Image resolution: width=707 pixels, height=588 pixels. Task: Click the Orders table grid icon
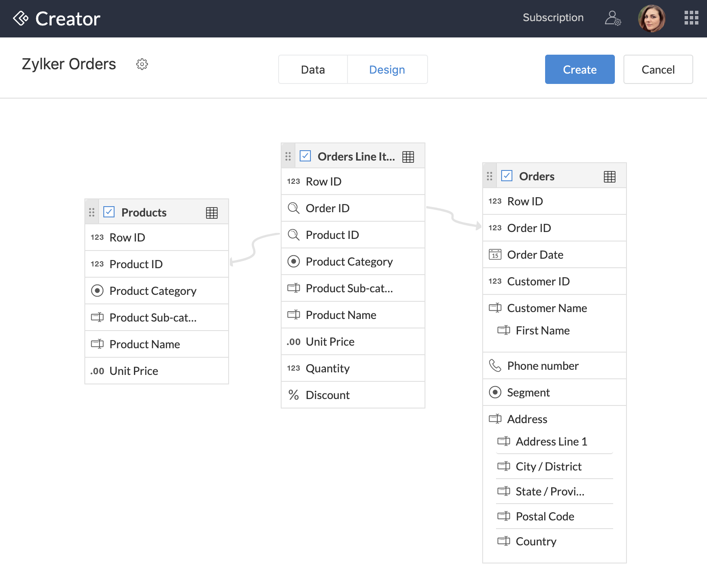(610, 176)
